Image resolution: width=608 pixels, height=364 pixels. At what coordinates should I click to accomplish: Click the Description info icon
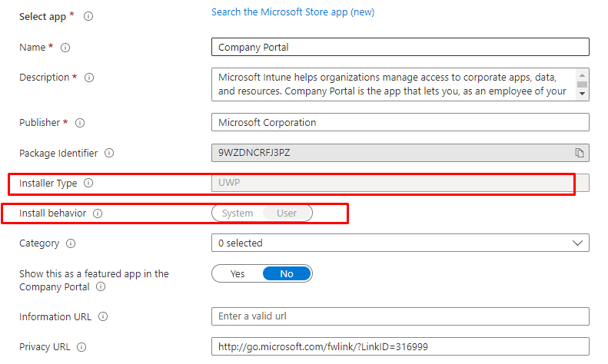coord(89,78)
